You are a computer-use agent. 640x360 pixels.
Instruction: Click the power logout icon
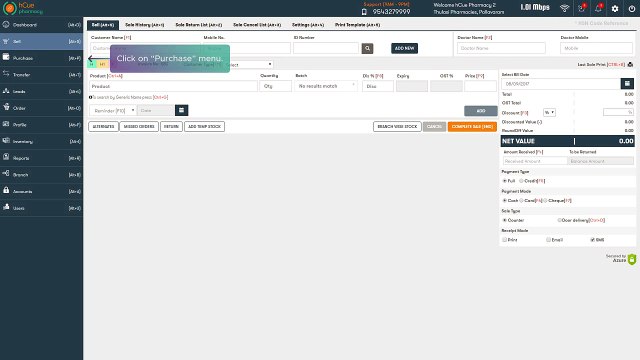[631, 9]
